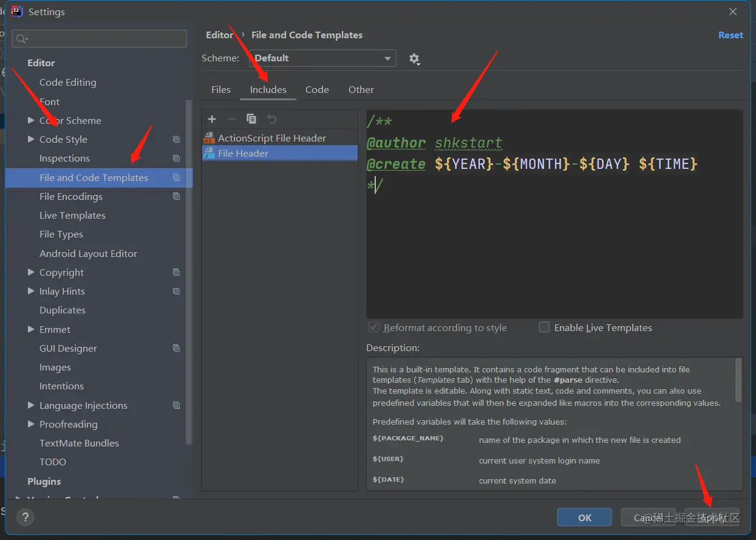Screen dimensions: 756x540
Task: Click Editor in the breadcrumb
Action: tap(219, 35)
